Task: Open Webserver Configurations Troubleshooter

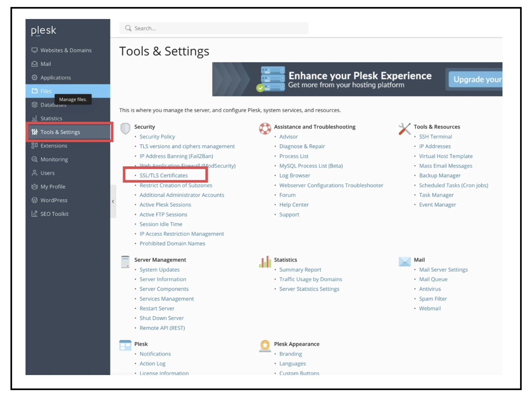Action: point(331,185)
